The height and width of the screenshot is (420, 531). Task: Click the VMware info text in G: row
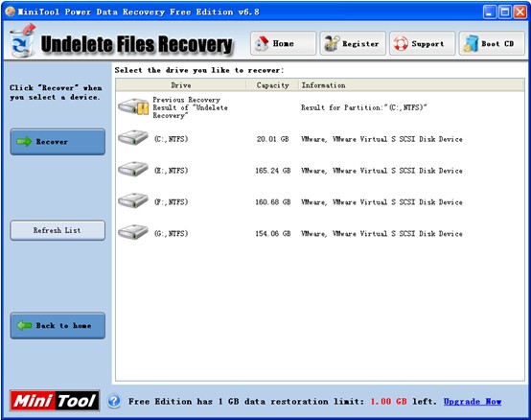coord(381,234)
